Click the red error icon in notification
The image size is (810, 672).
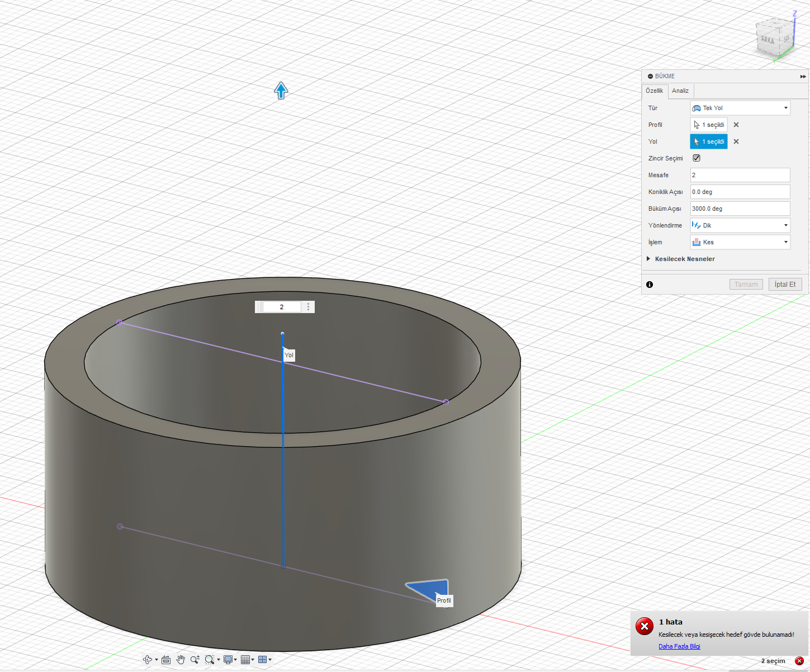click(645, 626)
